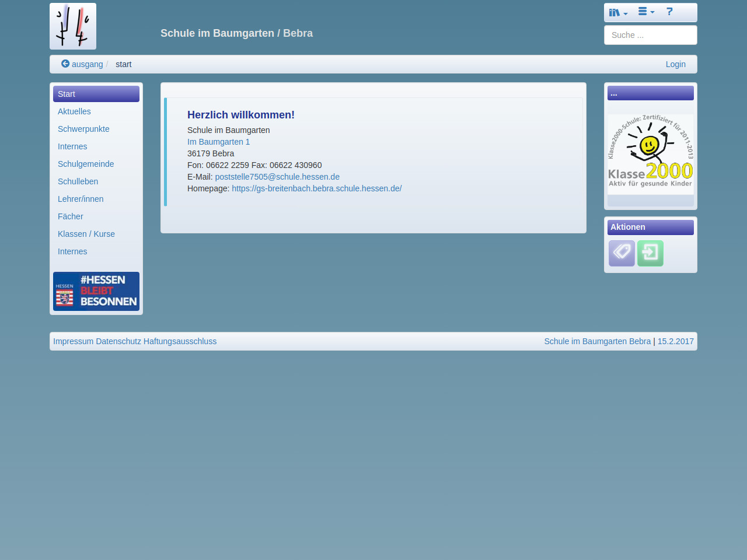Click the back arrow icon beside ausgang

tap(65, 64)
